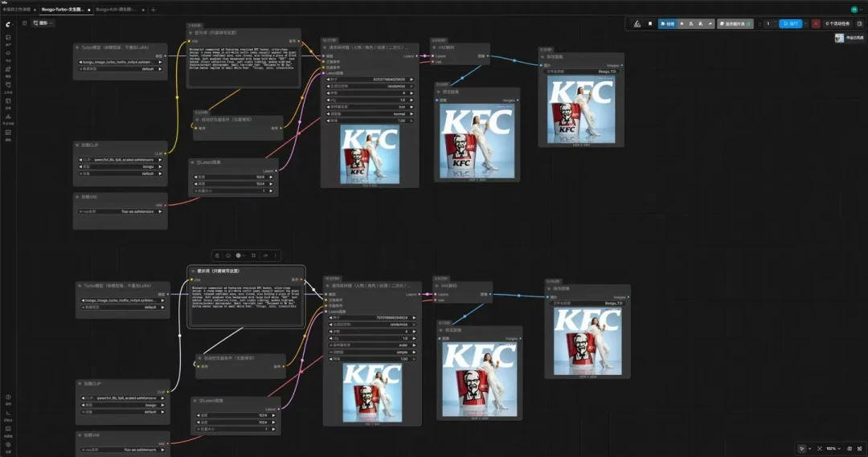
Task: Increase the top sampler seed value
Action: coord(411,80)
